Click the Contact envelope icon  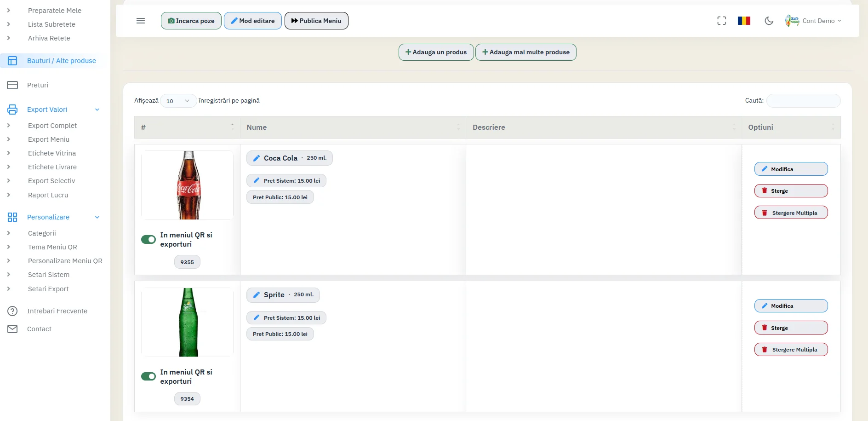(12, 329)
